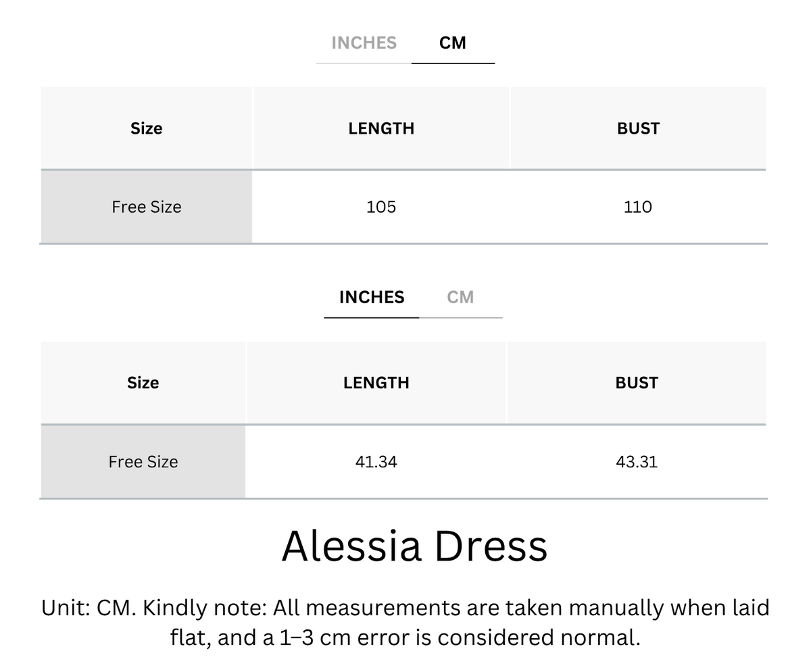Click the Unit: CM measurement note text
Screen dimensions: 811x672
(x=405, y=622)
